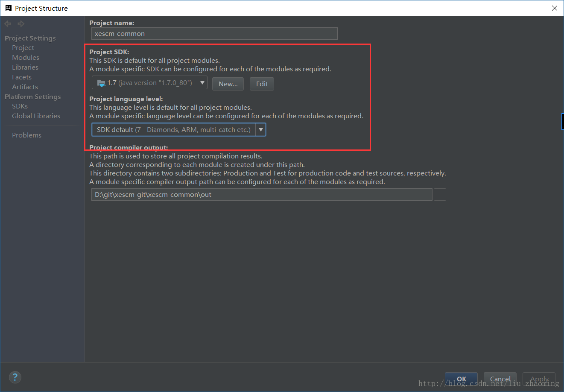
Task: Click text "This SDK is default for all project modules."
Action: 155,61
